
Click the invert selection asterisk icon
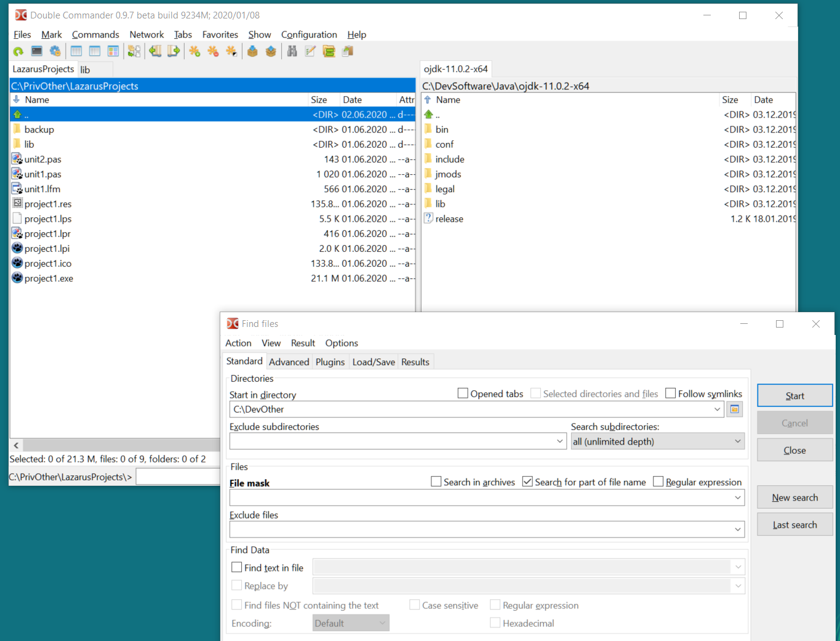(231, 52)
